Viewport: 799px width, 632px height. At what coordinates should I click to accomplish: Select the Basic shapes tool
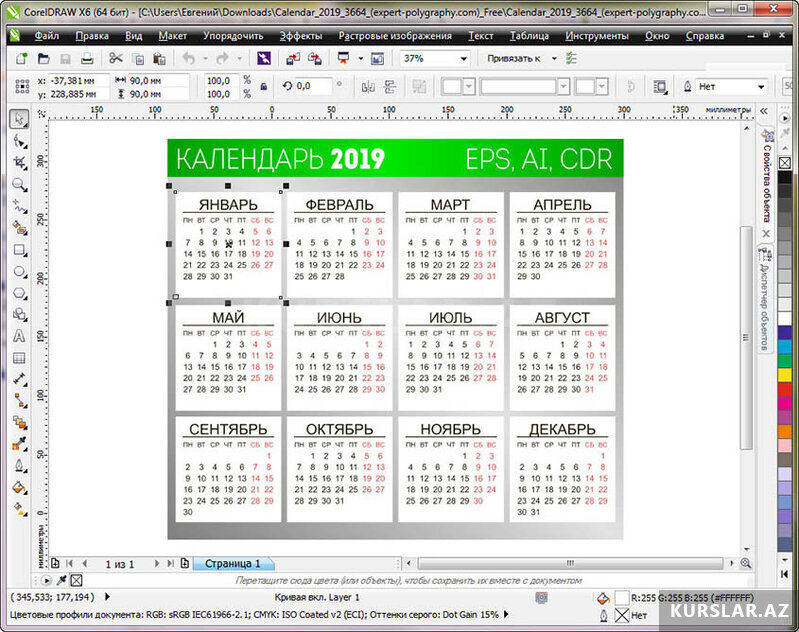click(x=19, y=314)
